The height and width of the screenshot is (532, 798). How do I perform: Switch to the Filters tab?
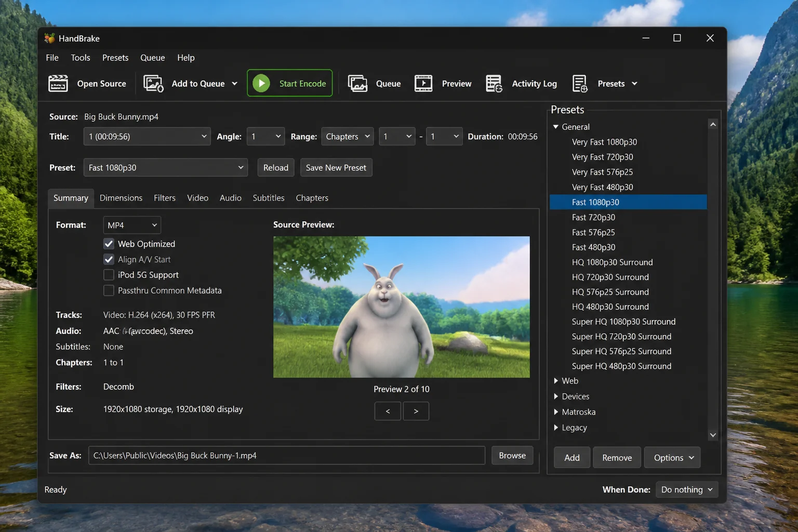[165, 198]
